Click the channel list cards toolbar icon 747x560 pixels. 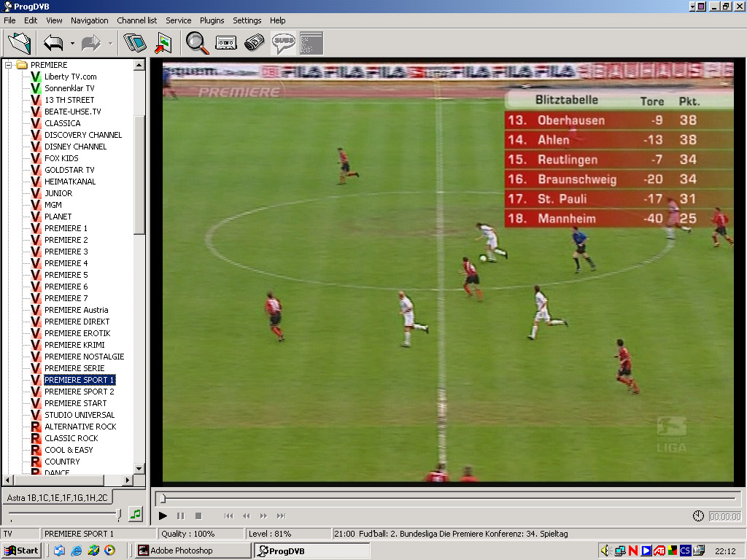click(x=135, y=43)
